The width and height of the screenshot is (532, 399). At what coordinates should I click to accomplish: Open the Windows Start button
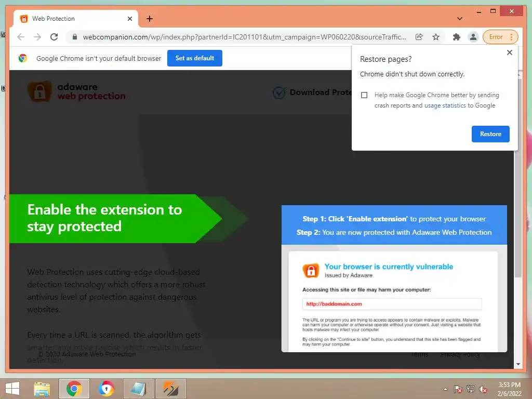pyautogui.click(x=12, y=389)
